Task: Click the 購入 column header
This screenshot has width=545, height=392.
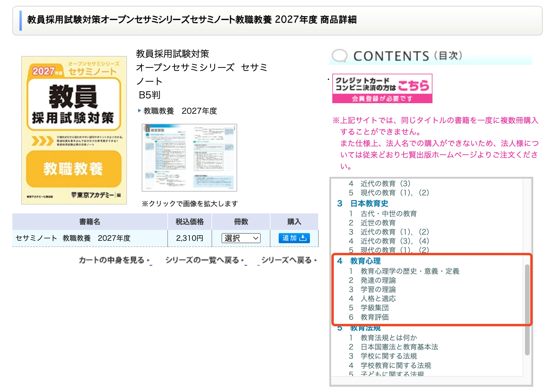Action: [x=294, y=222]
